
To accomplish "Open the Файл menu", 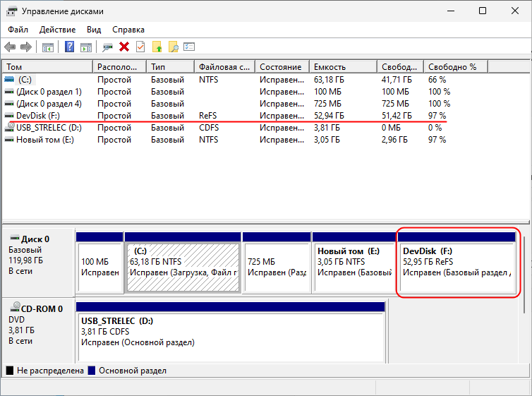I will [x=18, y=30].
